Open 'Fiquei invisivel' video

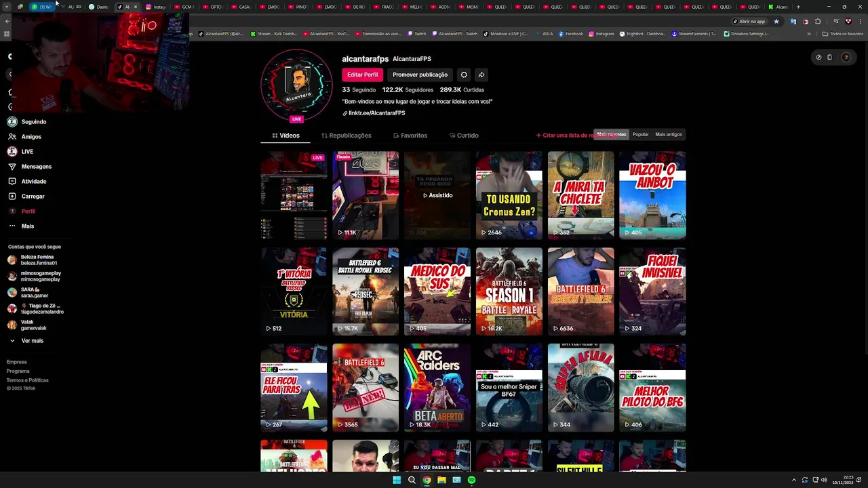(x=652, y=291)
